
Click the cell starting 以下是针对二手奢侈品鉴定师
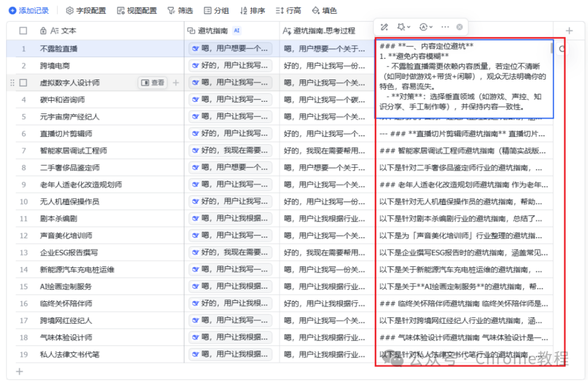point(464,168)
